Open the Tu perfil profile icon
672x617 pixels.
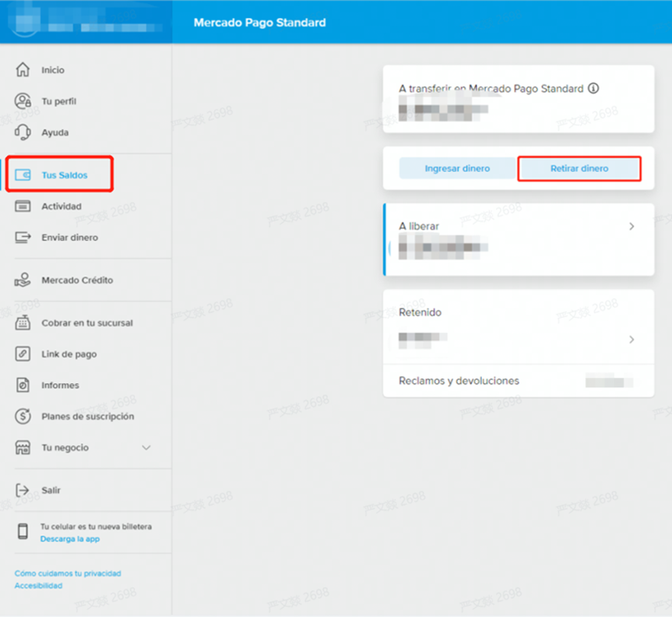(x=23, y=101)
